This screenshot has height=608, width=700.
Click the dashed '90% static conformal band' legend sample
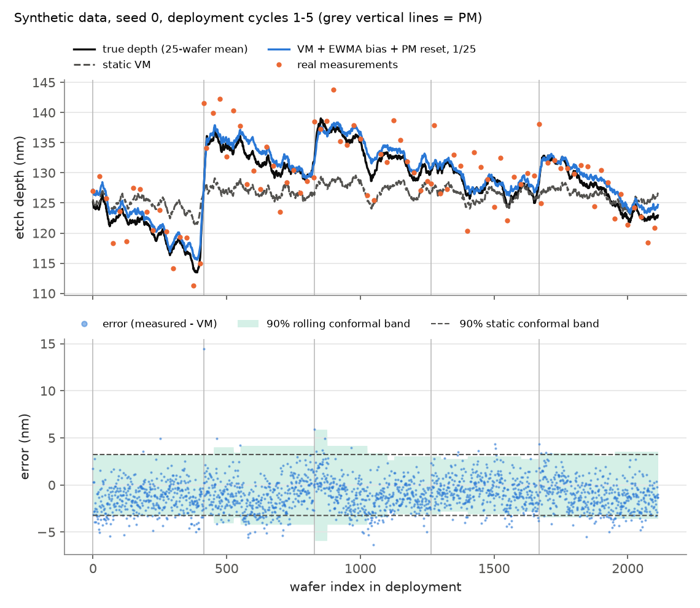[441, 324]
